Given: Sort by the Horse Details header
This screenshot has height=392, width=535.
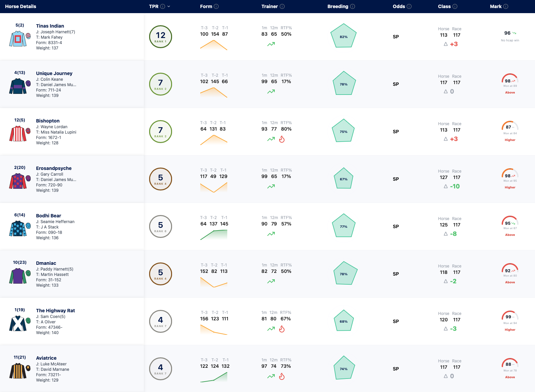Looking at the screenshot, I should point(21,6).
